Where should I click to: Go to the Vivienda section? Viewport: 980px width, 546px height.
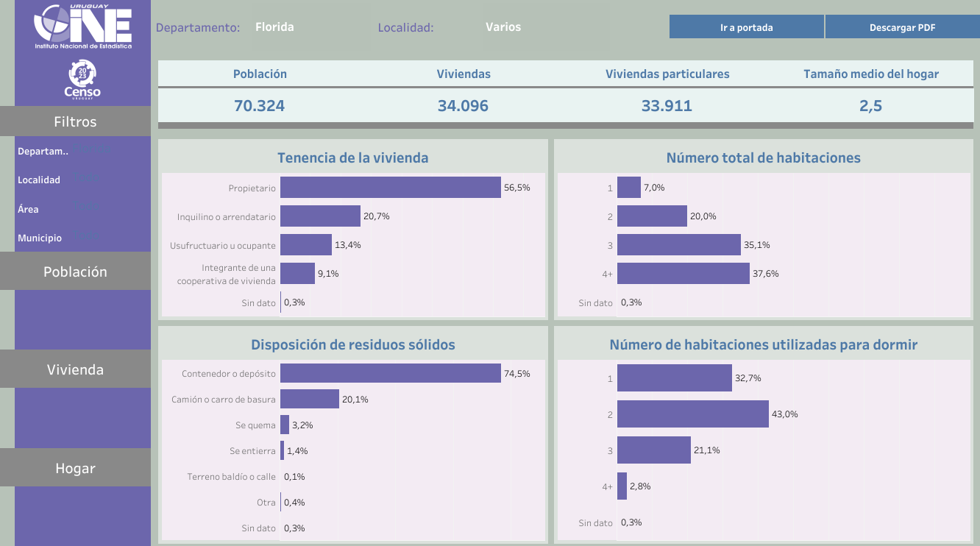[x=75, y=369]
